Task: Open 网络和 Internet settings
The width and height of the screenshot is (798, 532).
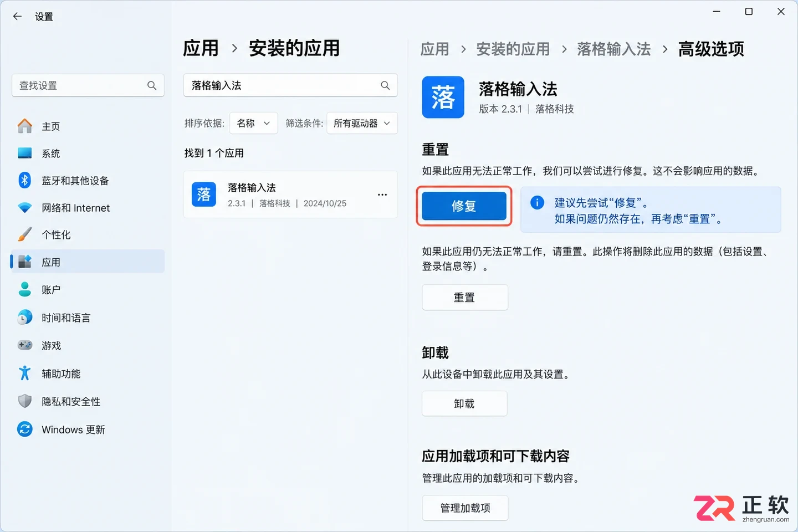Action: (x=88, y=208)
